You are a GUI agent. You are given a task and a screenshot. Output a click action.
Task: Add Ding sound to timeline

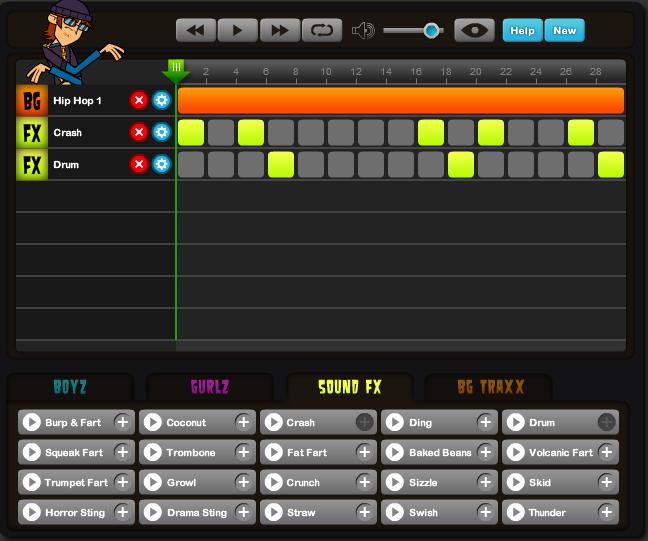click(486, 422)
